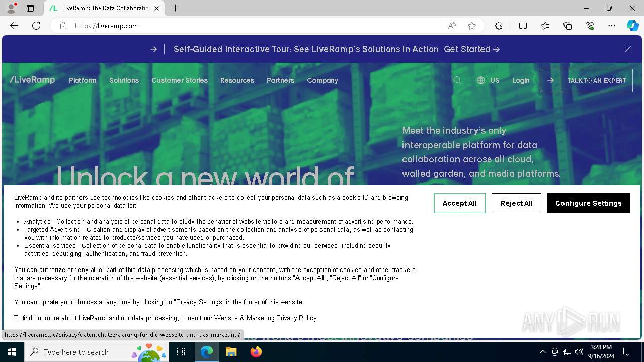
Task: Open the Edge profile avatar
Action: pos(11,8)
